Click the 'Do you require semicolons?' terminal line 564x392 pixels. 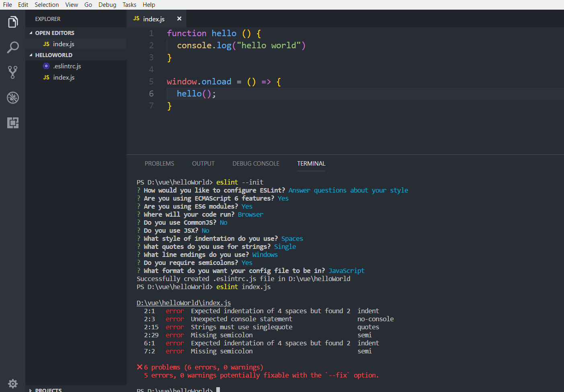195,263
